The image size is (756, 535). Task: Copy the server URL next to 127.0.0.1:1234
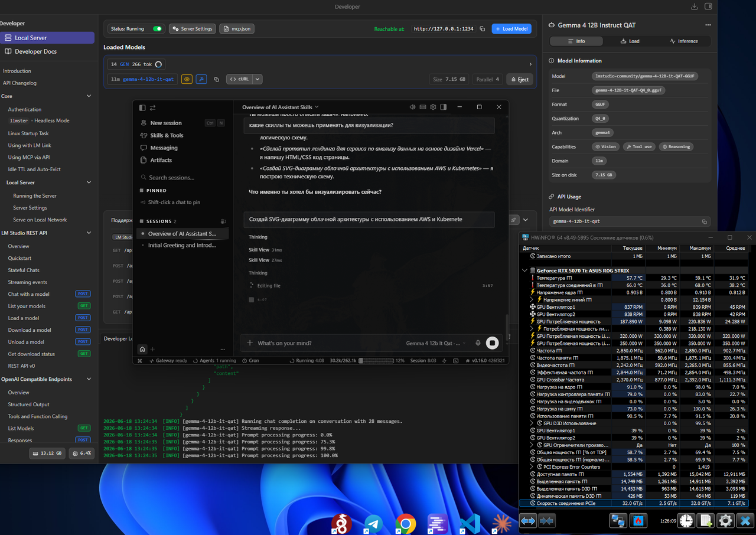click(483, 28)
